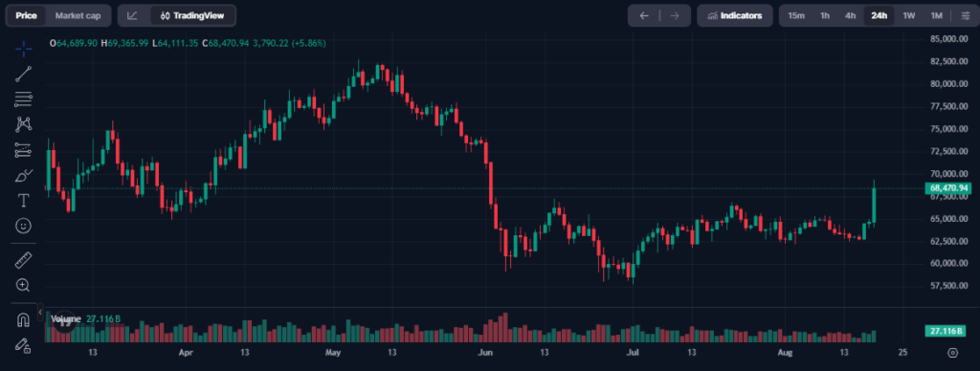Image resolution: width=980 pixels, height=371 pixels.
Task: Select the 1W timeframe
Action: [909, 15]
